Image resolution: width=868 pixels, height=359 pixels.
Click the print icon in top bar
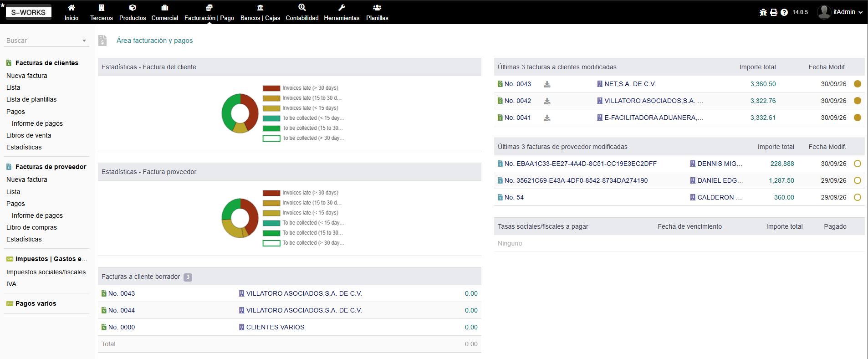coord(774,12)
